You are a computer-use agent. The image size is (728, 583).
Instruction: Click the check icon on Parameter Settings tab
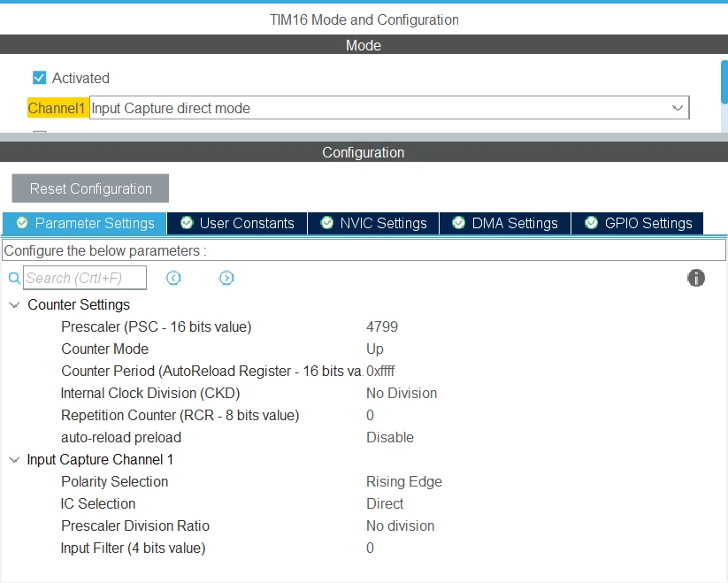click(x=22, y=223)
